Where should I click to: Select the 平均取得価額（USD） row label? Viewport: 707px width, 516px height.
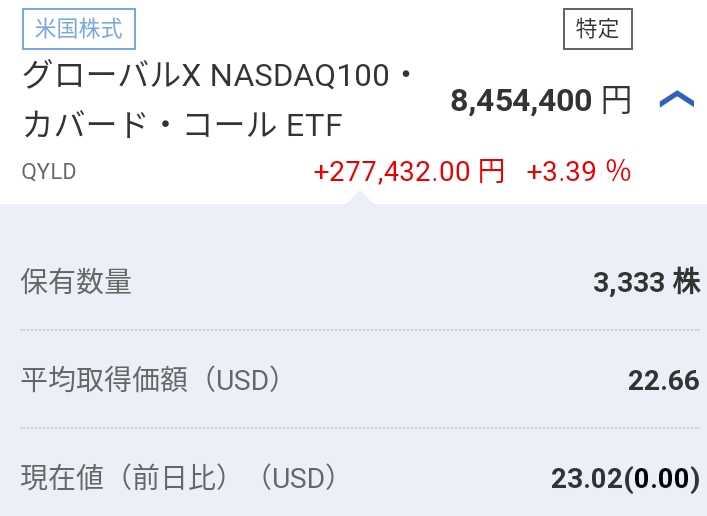pyautogui.click(x=151, y=380)
